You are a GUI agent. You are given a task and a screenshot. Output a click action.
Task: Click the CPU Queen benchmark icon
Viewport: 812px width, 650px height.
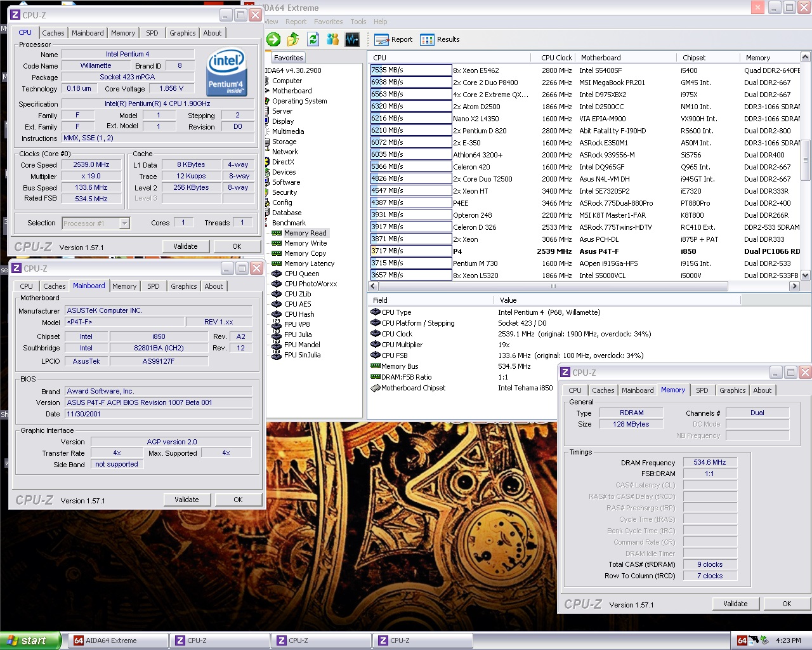(277, 274)
